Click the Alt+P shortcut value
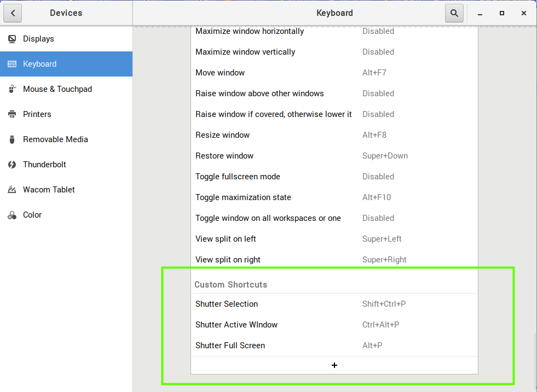 pos(372,346)
